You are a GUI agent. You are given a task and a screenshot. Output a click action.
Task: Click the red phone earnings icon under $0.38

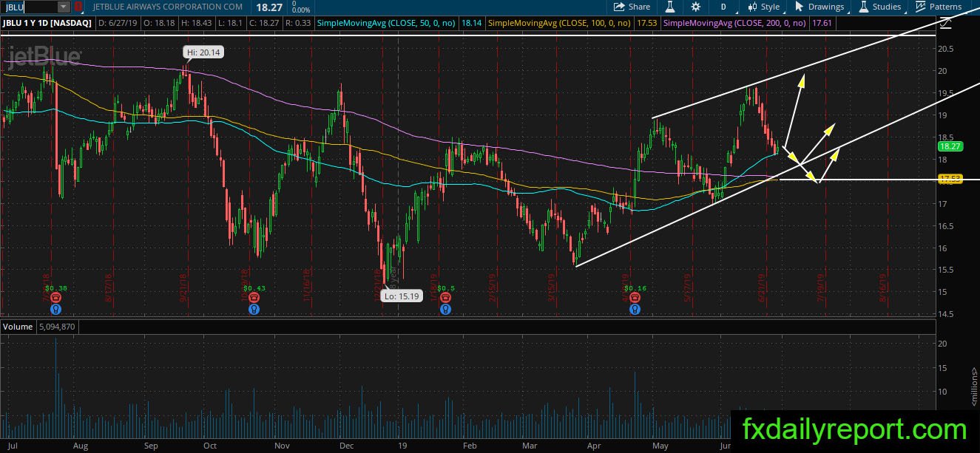coord(55,297)
